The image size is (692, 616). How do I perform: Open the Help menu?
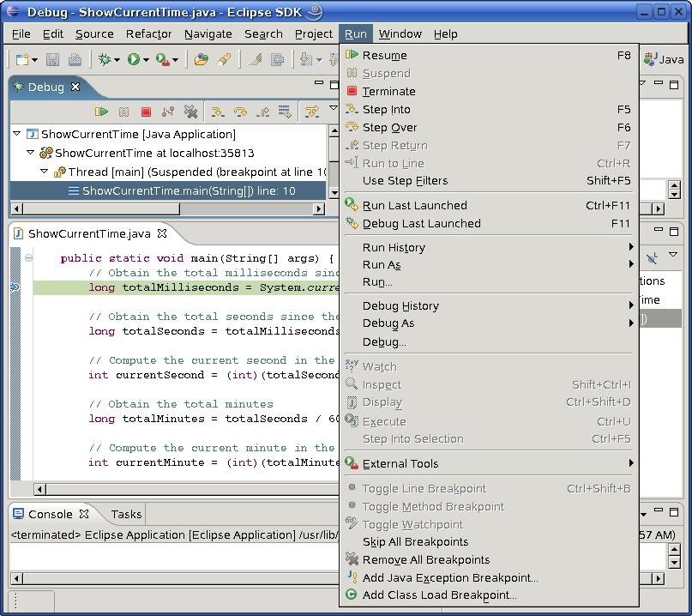445,34
